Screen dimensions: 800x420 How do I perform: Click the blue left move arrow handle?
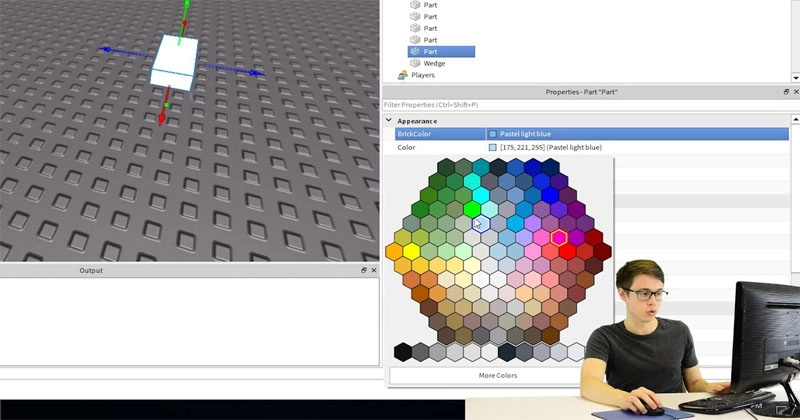pyautogui.click(x=104, y=48)
